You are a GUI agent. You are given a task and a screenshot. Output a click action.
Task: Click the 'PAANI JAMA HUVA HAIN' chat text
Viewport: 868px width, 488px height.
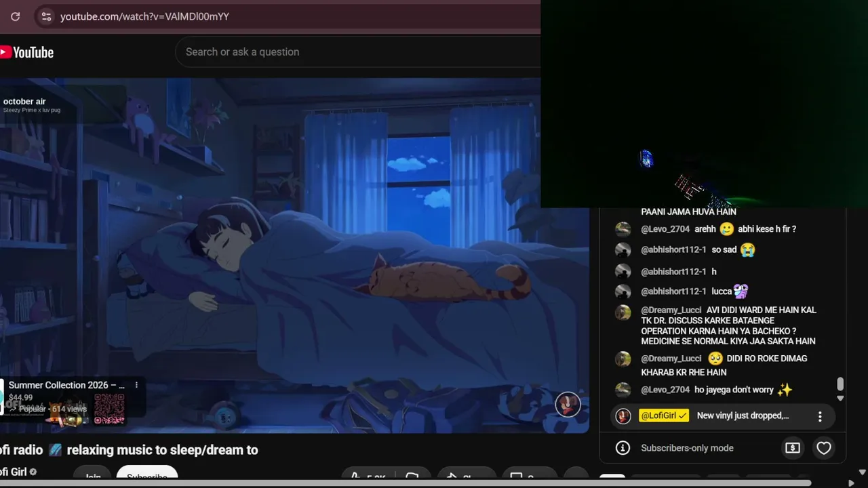coord(688,211)
